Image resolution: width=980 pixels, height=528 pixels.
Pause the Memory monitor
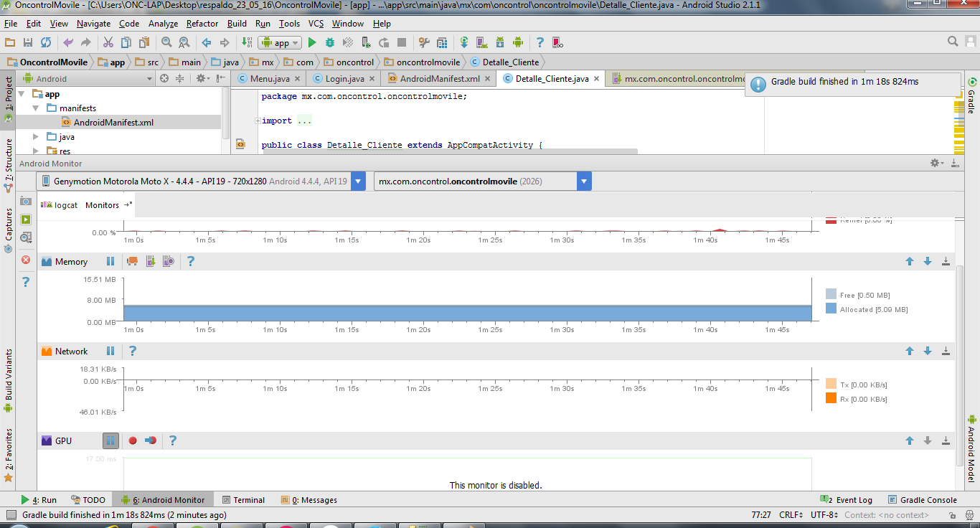110,262
